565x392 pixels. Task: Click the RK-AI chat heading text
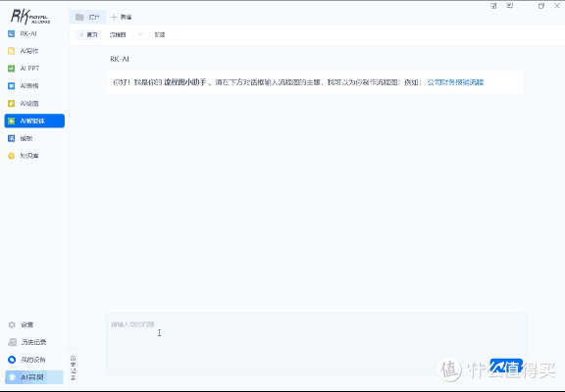[120, 59]
